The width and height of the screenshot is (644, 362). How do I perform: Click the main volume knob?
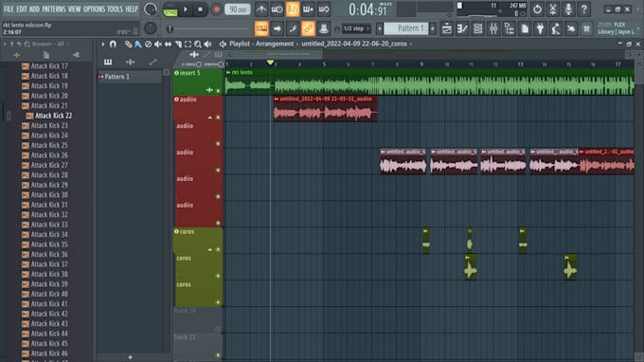(x=151, y=9)
